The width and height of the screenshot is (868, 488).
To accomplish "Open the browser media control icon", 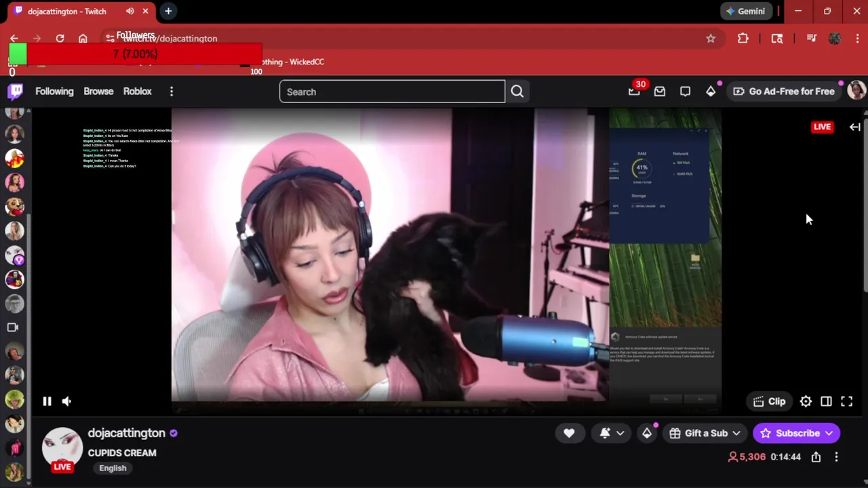I will (812, 39).
